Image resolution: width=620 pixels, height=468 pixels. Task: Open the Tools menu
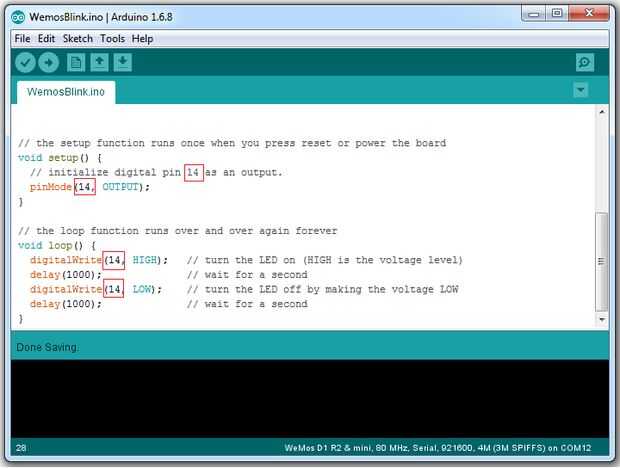point(112,39)
